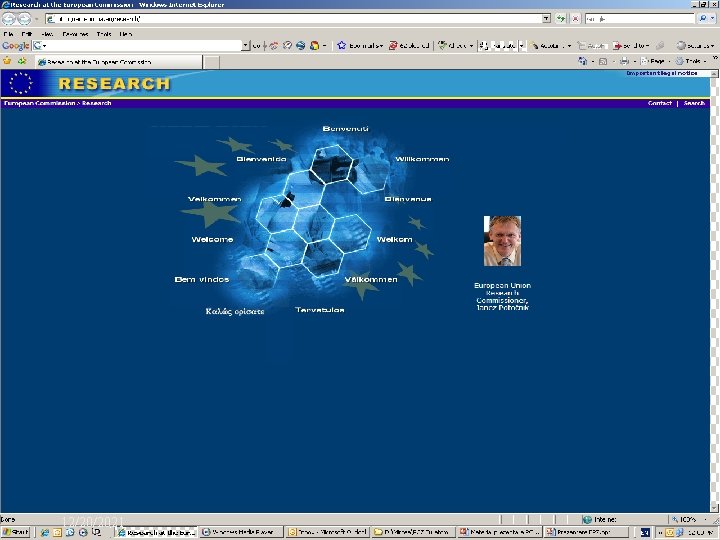Click the English Welcome link
This screenshot has width=720, height=540.
pyautogui.click(x=212, y=239)
